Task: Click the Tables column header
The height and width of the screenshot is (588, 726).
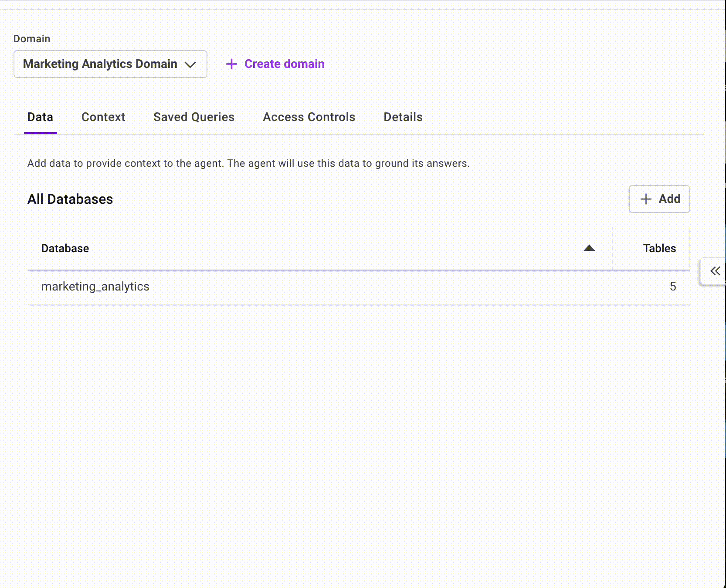Action: pyautogui.click(x=659, y=248)
